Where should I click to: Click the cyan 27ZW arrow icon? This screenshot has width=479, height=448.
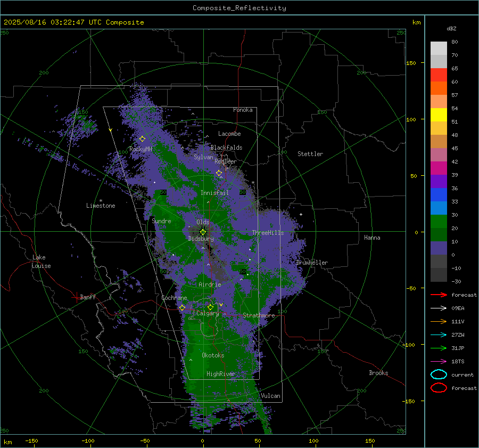439,335
